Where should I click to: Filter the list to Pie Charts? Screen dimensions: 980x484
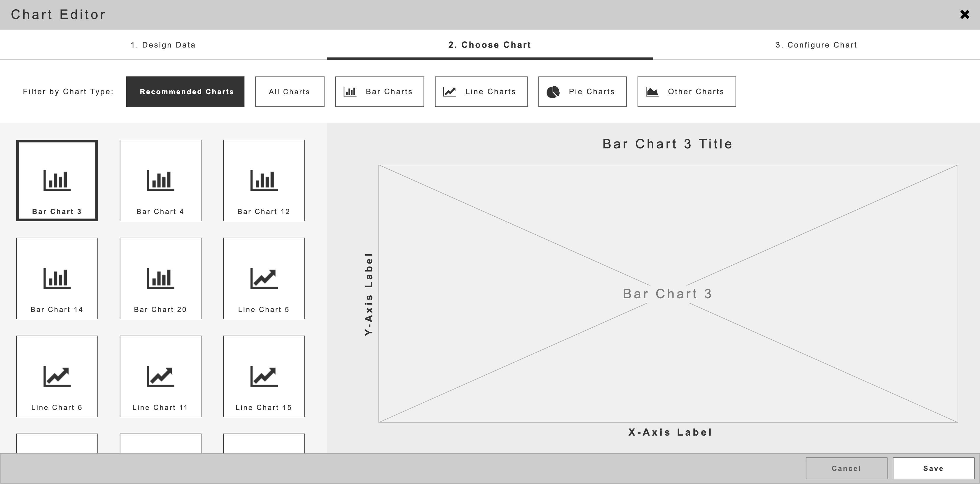tap(582, 92)
